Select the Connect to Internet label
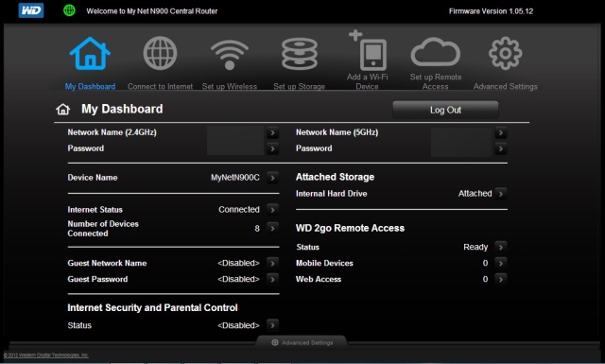This screenshot has width=605, height=364. 160,86
